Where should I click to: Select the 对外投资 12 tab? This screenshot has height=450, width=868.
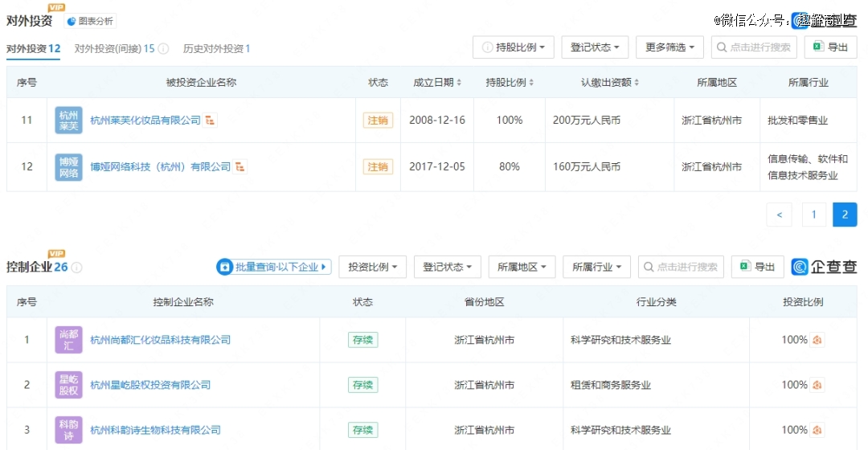point(33,49)
